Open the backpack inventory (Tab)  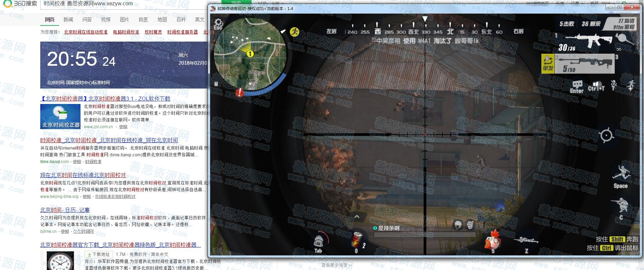pos(318,242)
